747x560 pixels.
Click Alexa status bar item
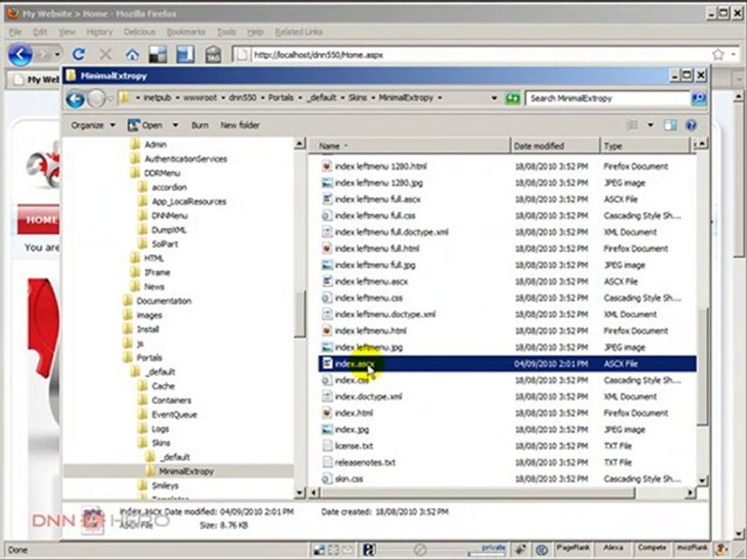coord(614,548)
